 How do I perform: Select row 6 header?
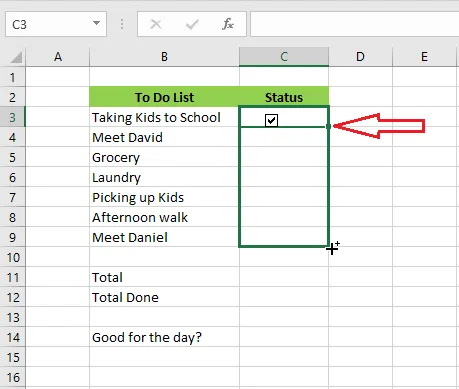13,177
